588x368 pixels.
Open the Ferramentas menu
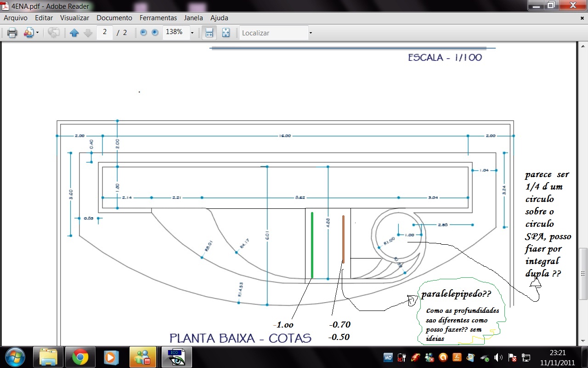(x=158, y=18)
